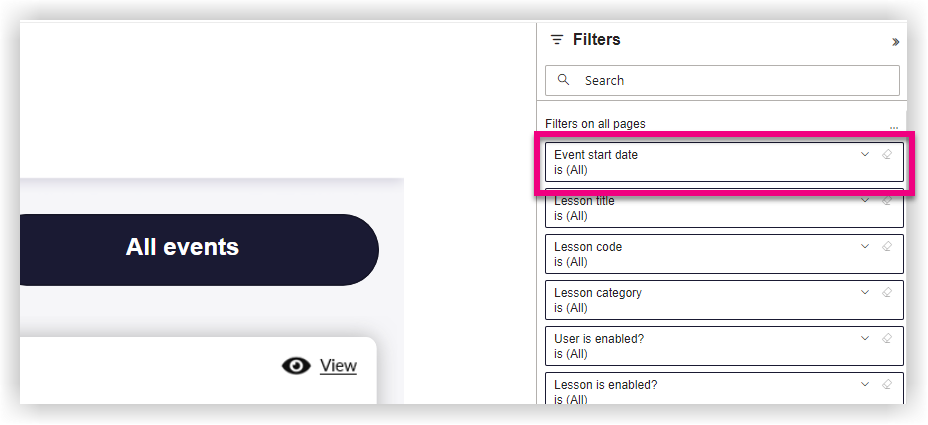Clear the Event start date filter
Screen dimensions: 928x425
(x=887, y=154)
